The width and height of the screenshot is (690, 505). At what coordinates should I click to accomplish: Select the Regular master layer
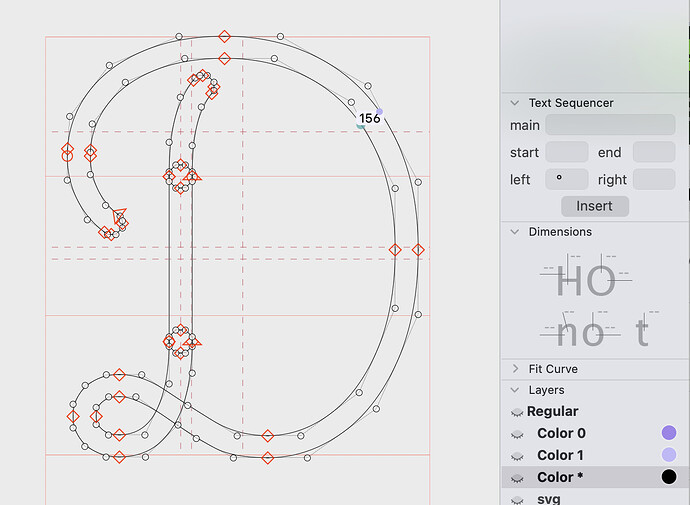[x=553, y=412]
